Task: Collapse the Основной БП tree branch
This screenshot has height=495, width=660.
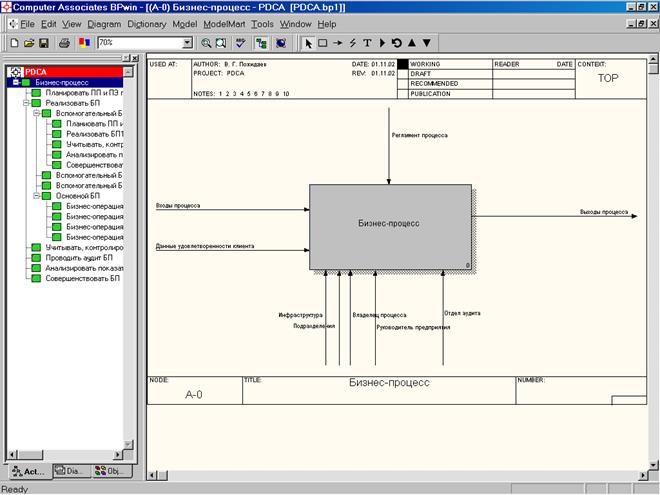Action: 35,195
